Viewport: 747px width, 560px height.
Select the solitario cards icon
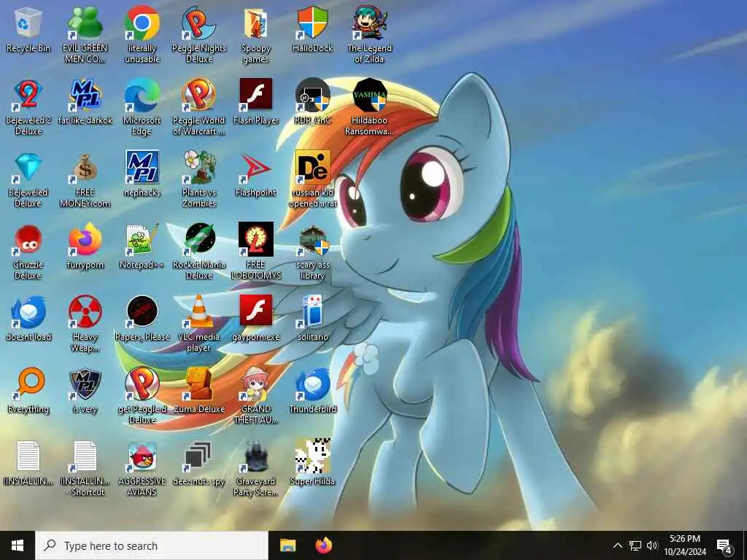click(x=312, y=312)
